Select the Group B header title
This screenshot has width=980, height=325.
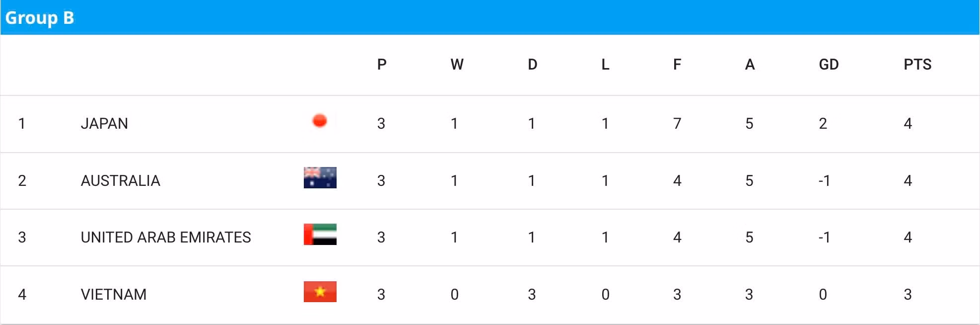tap(40, 18)
